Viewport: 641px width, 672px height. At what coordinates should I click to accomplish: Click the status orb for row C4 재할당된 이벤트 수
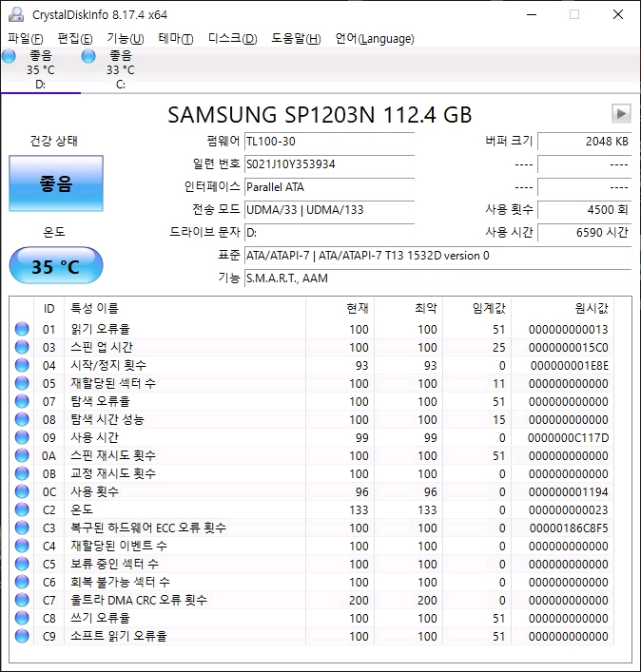point(22,546)
